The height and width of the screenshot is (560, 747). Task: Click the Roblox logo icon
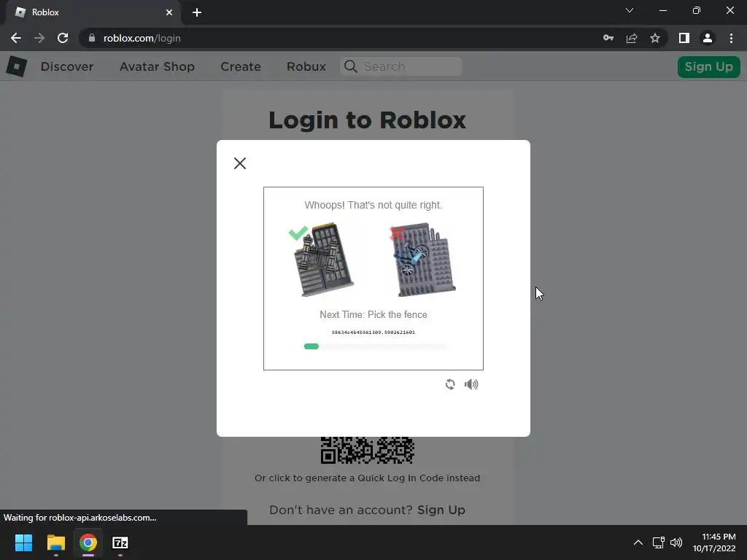[17, 66]
